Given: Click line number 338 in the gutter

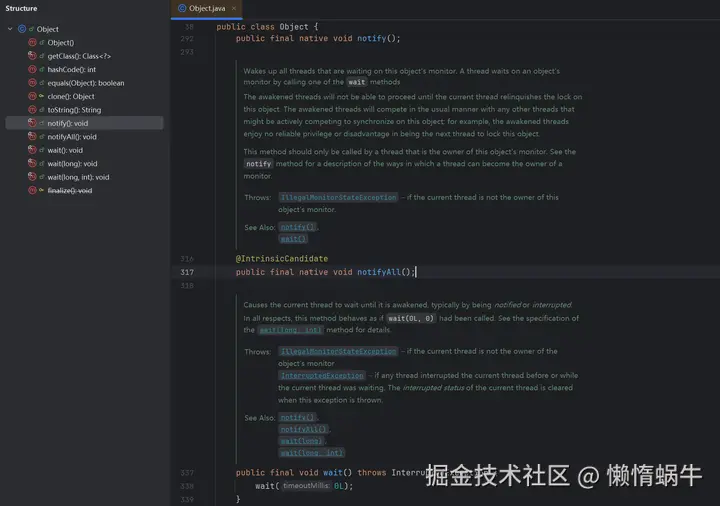Looking at the screenshot, I should click(x=187, y=486).
